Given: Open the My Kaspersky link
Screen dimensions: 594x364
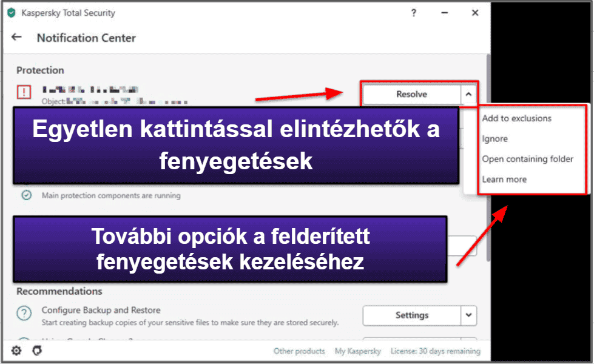Looking at the screenshot, I should 357,351.
